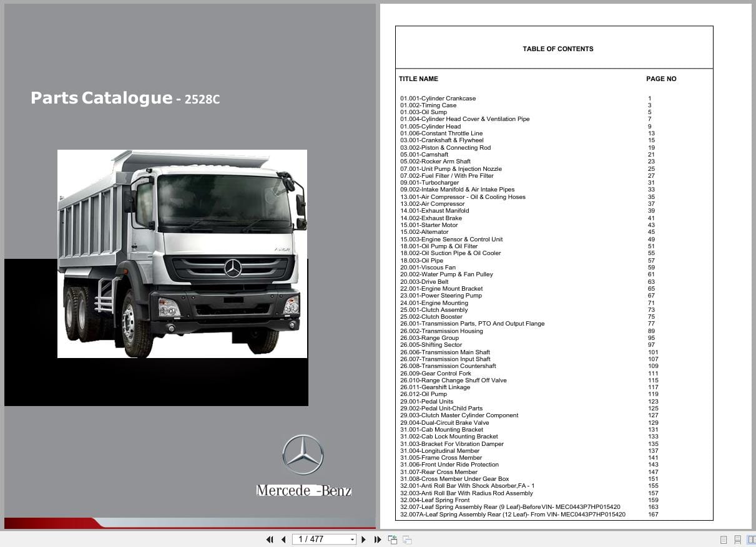Select 14.002-Exhaust Brake entry
Image resolution: width=756 pixels, height=547 pixels.
tap(431, 218)
